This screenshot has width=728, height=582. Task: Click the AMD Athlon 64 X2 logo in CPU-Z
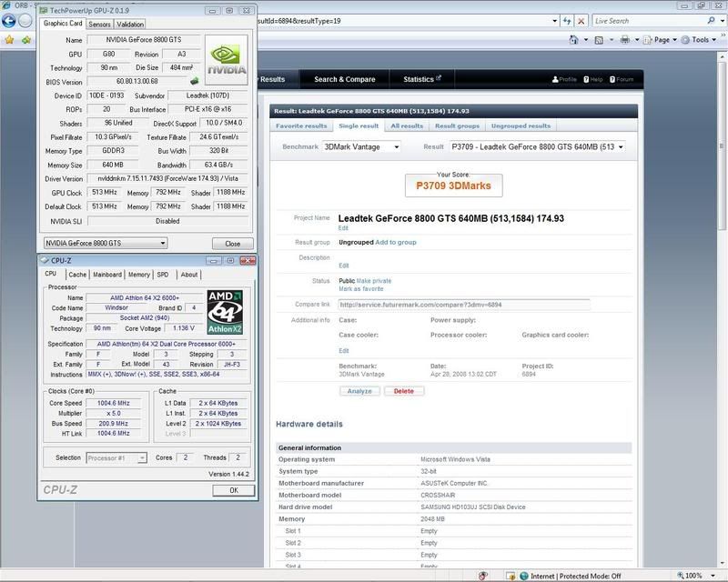225,312
